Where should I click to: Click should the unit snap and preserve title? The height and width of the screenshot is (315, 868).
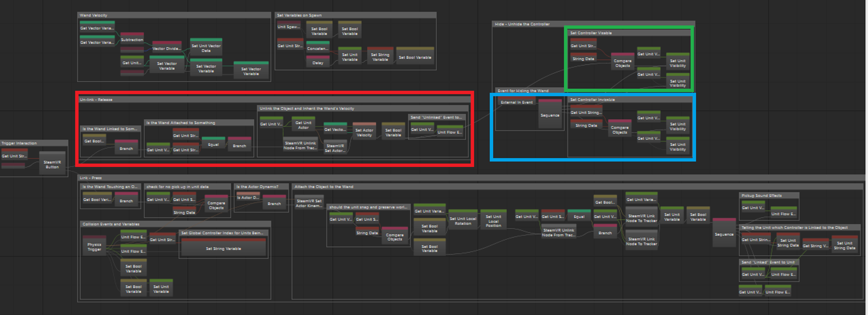(368, 207)
